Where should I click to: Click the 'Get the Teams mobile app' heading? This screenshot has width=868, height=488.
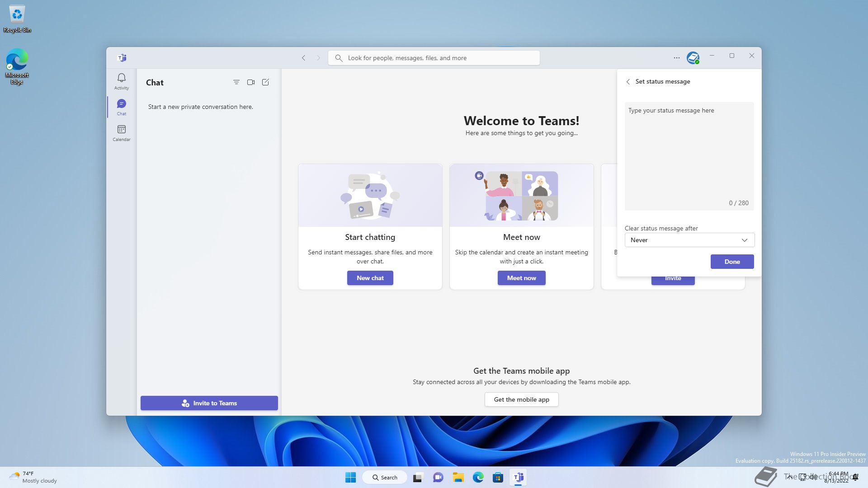point(522,371)
